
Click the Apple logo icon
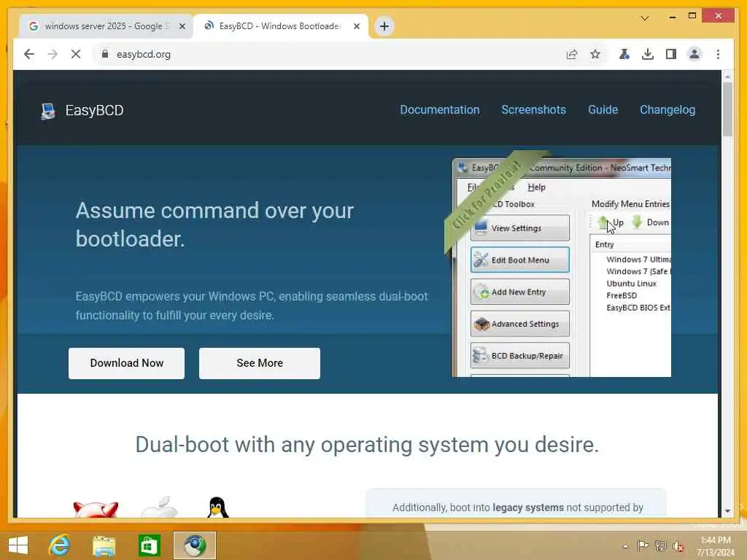coord(159,507)
